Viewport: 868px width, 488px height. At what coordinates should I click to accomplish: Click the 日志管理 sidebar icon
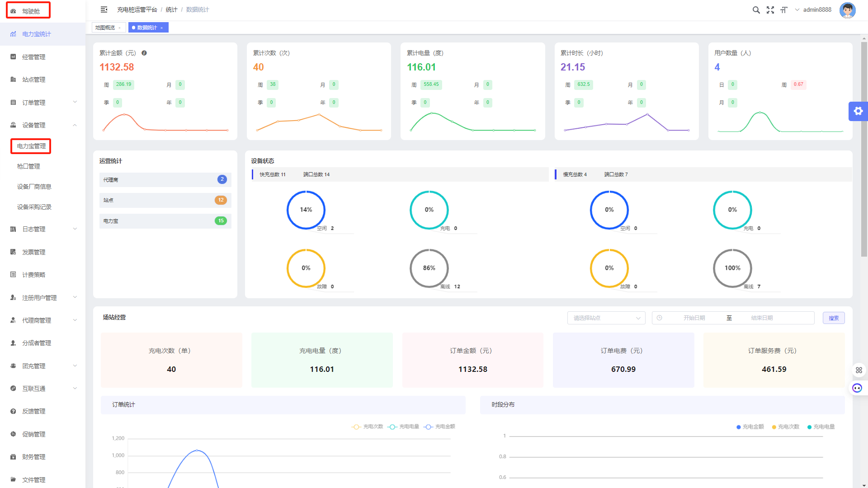[x=13, y=229]
